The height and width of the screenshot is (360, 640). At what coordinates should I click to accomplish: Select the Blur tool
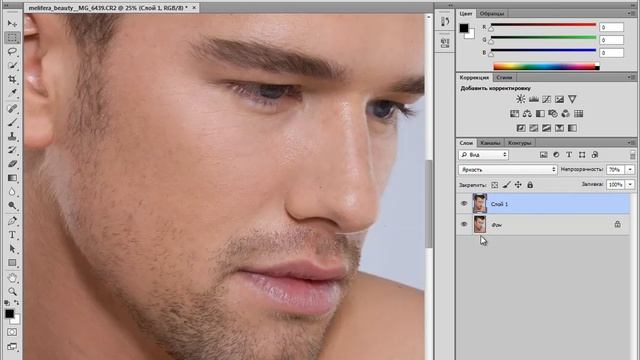[x=12, y=192]
